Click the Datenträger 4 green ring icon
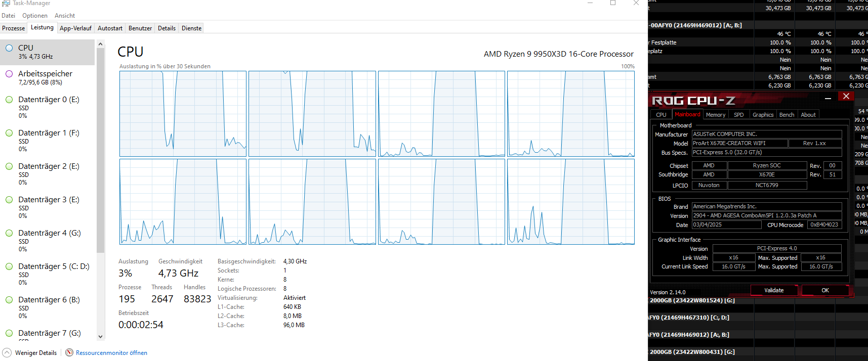 click(9, 233)
